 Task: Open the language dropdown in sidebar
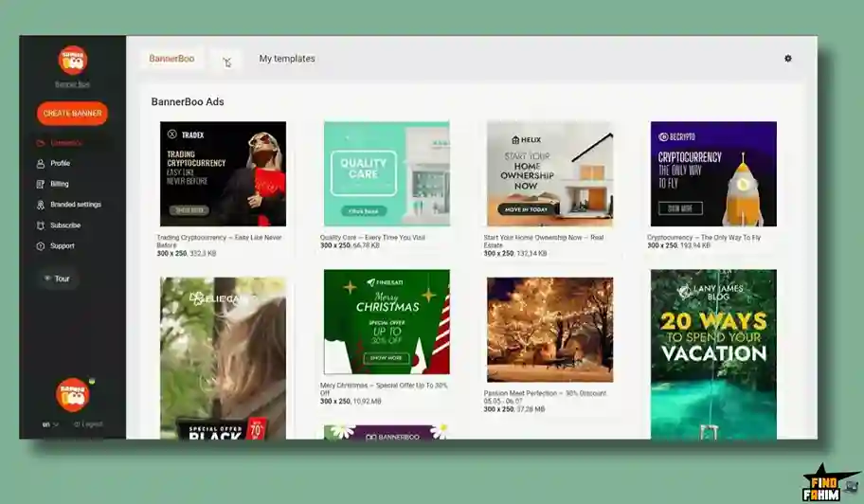pyautogui.click(x=50, y=424)
